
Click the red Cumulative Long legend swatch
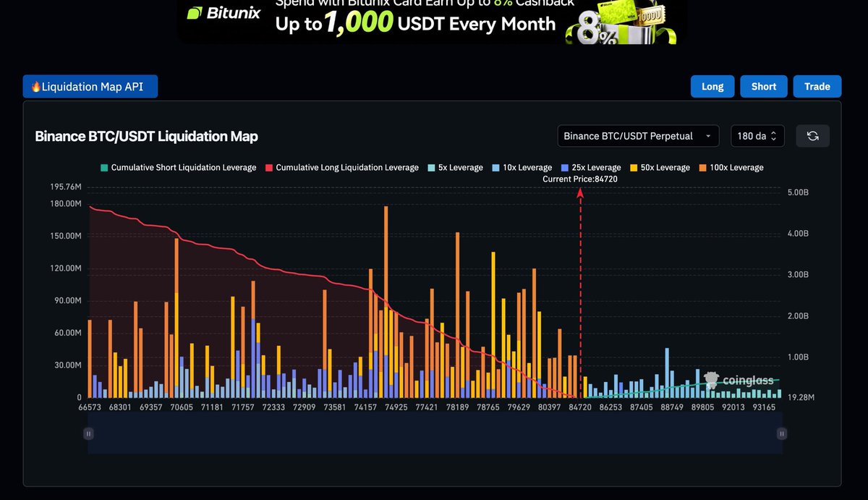point(268,167)
